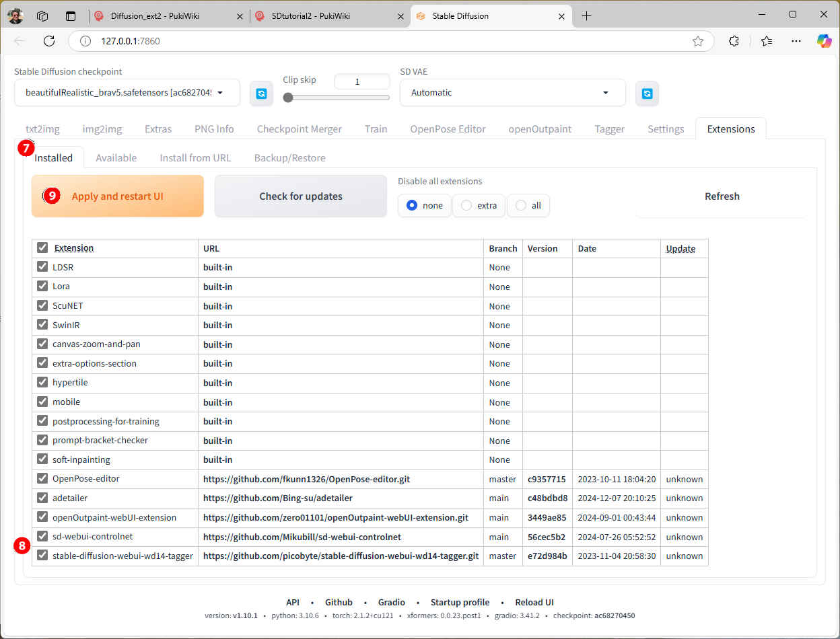This screenshot has height=639, width=840.
Task: Uncheck the adetailer extension
Action: (42, 498)
